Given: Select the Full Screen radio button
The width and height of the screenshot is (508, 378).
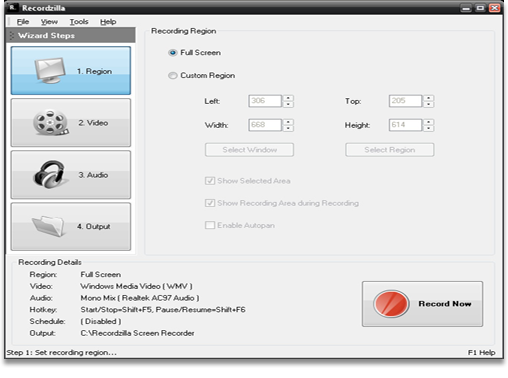Looking at the screenshot, I should click(x=172, y=53).
